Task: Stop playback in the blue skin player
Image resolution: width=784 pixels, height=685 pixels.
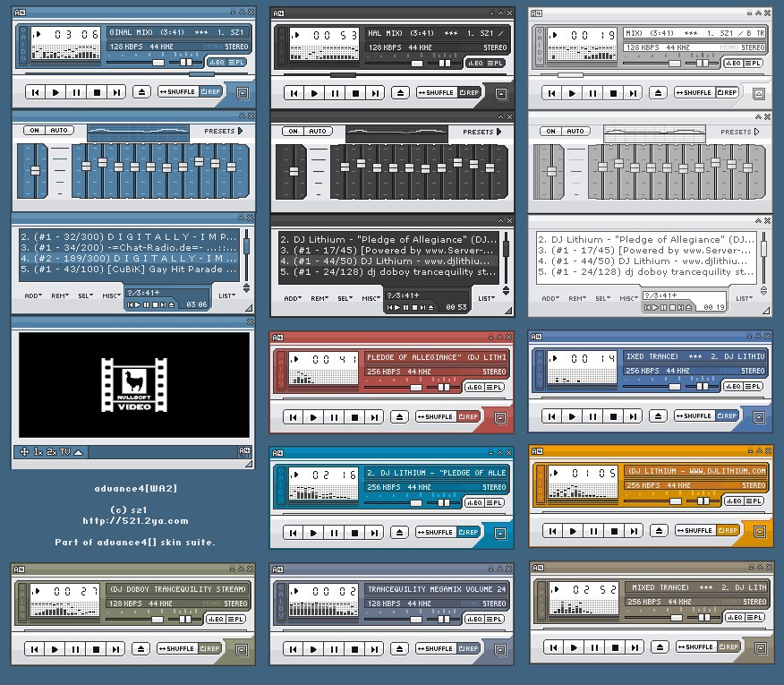Action: 97,92
